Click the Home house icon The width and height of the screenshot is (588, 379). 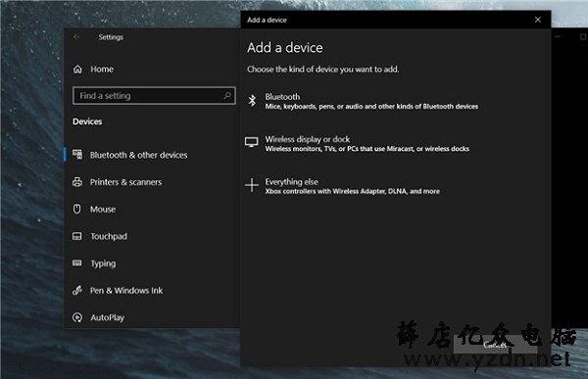(77, 69)
